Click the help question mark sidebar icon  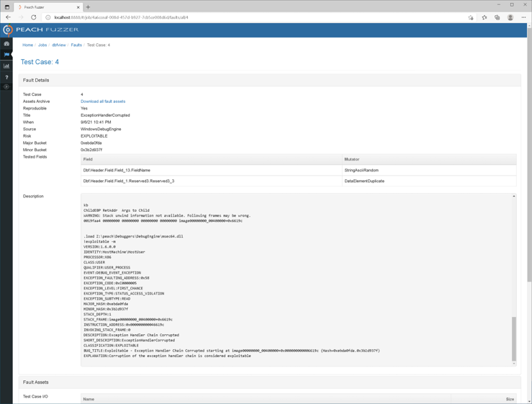[6, 76]
